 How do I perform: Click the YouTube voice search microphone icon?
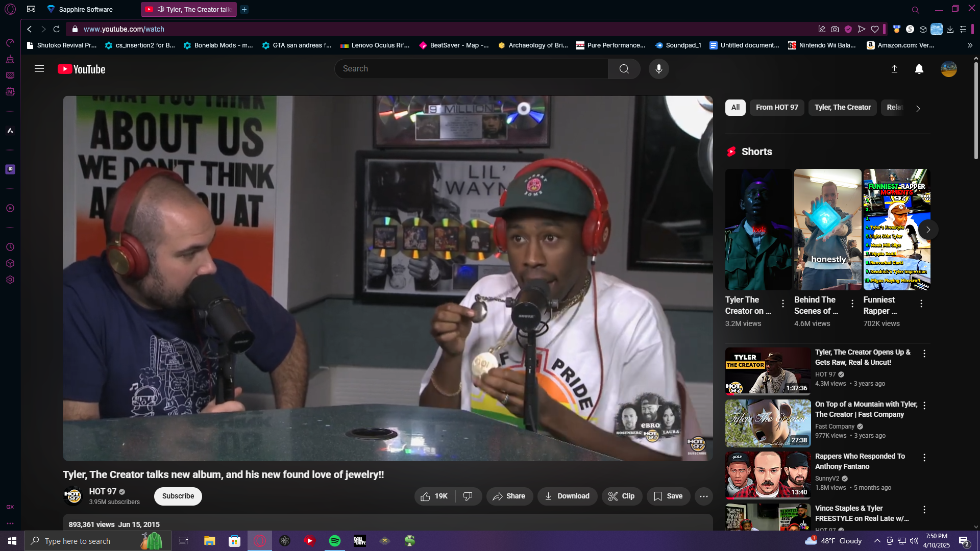(x=658, y=69)
